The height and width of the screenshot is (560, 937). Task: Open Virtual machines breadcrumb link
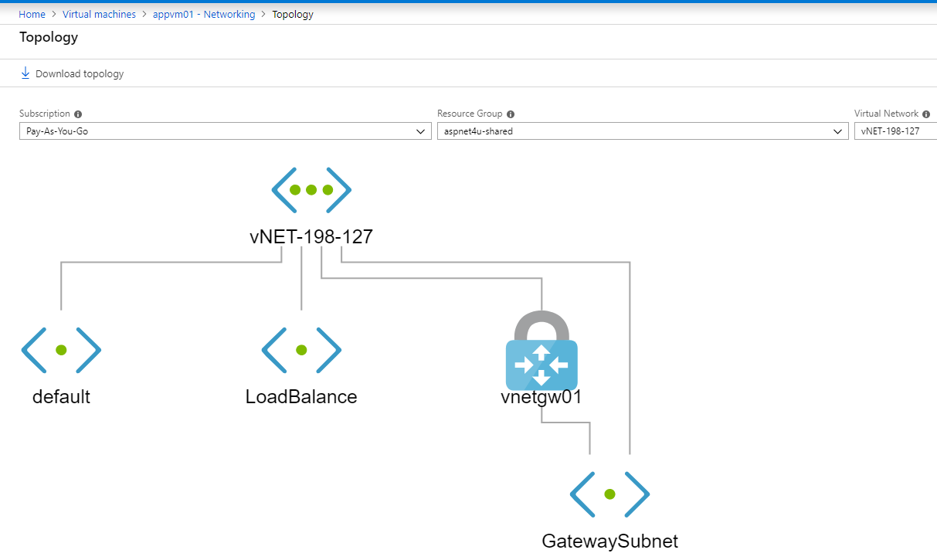99,15
